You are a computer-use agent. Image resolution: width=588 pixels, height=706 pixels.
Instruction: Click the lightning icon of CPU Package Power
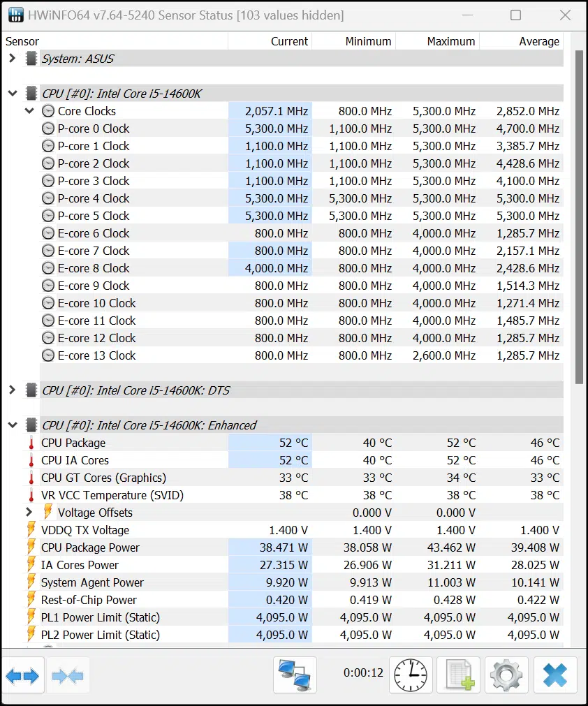(31, 547)
